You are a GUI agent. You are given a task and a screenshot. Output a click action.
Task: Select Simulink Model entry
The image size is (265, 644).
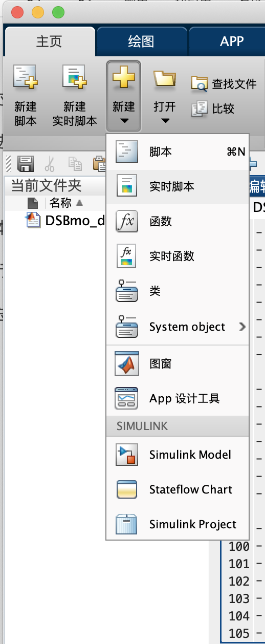click(178, 455)
